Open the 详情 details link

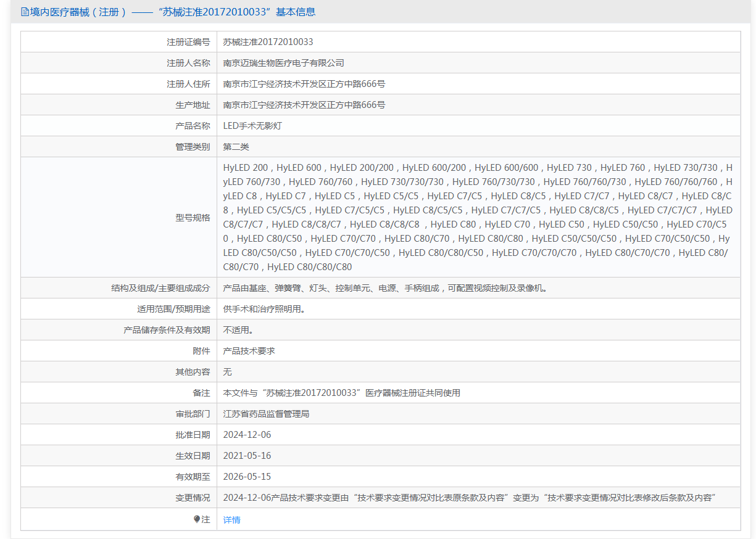(232, 520)
